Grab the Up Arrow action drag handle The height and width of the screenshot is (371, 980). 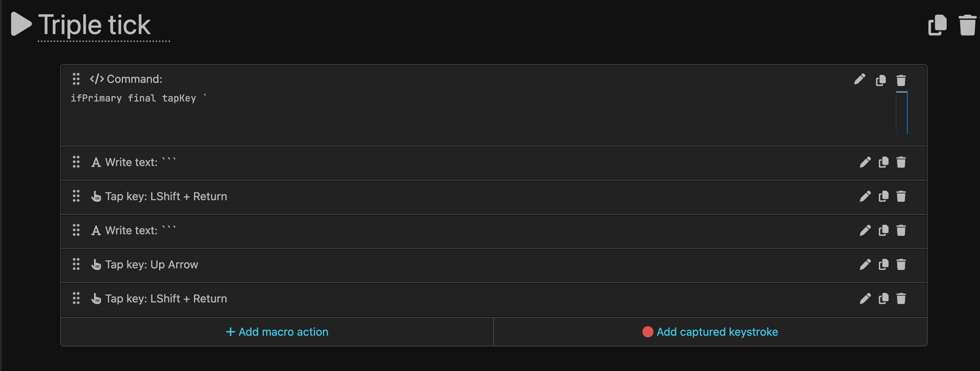(76, 264)
